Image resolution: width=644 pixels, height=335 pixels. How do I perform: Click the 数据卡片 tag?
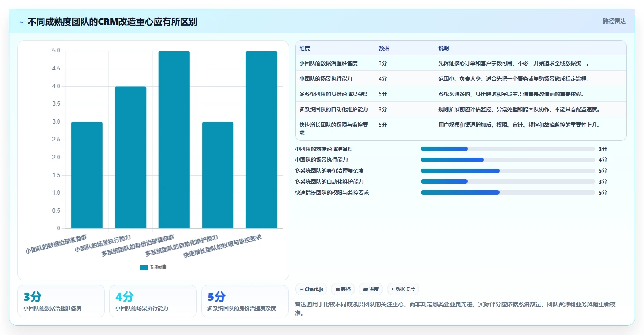pos(403,289)
